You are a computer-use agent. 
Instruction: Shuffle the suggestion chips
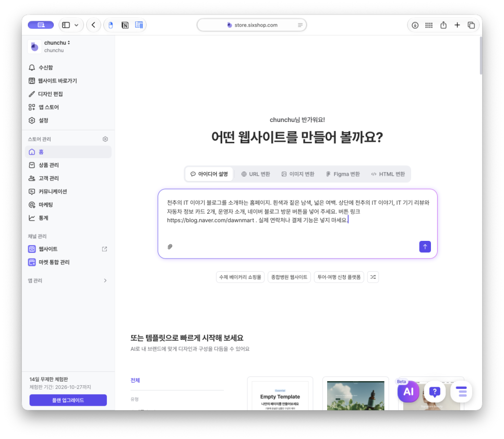(x=373, y=277)
